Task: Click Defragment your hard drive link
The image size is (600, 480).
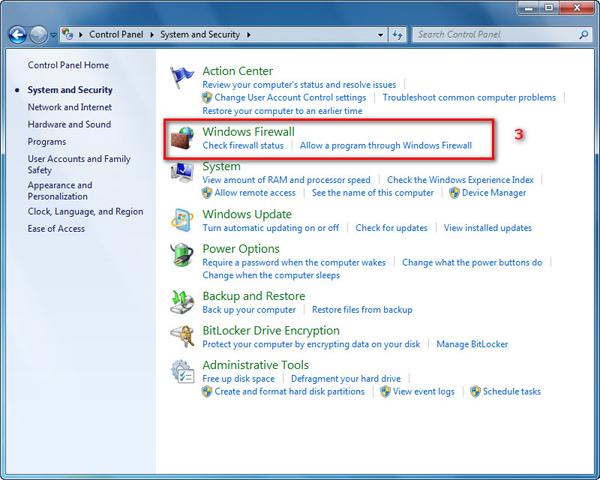Action: tap(346, 379)
